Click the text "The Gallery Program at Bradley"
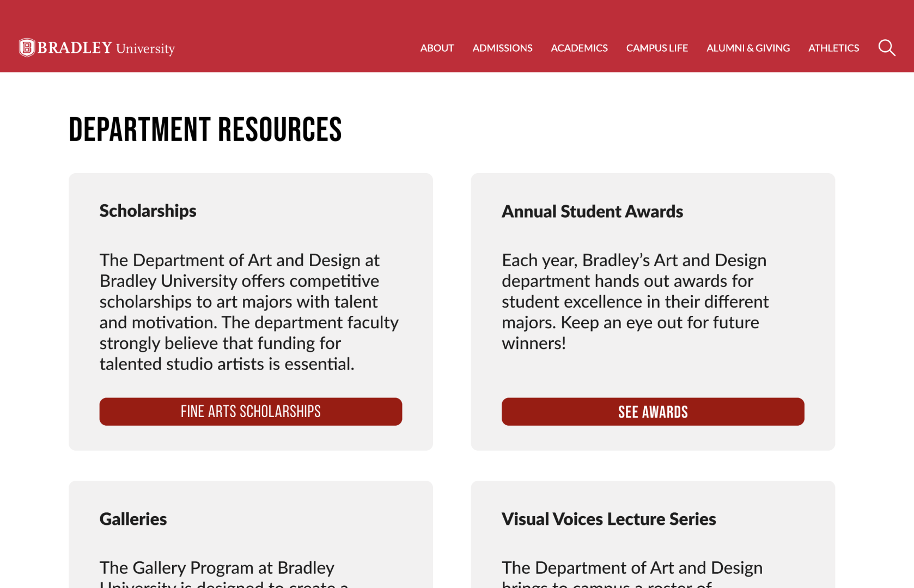The image size is (914, 588). click(x=217, y=568)
